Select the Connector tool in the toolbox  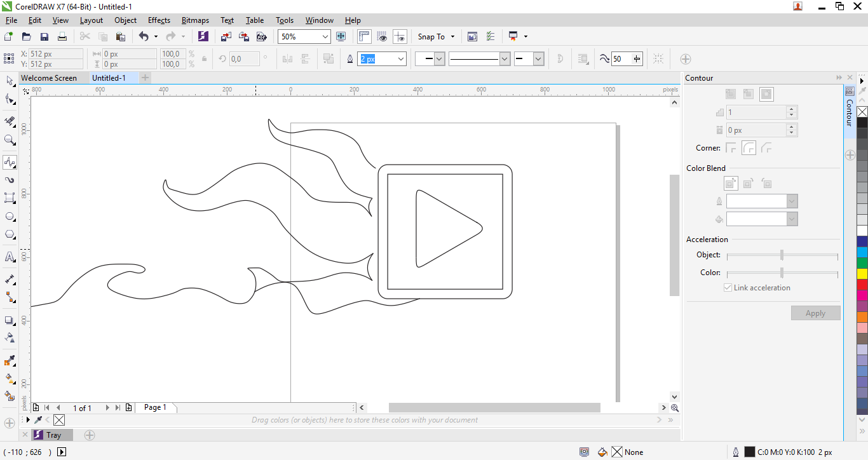click(10, 297)
